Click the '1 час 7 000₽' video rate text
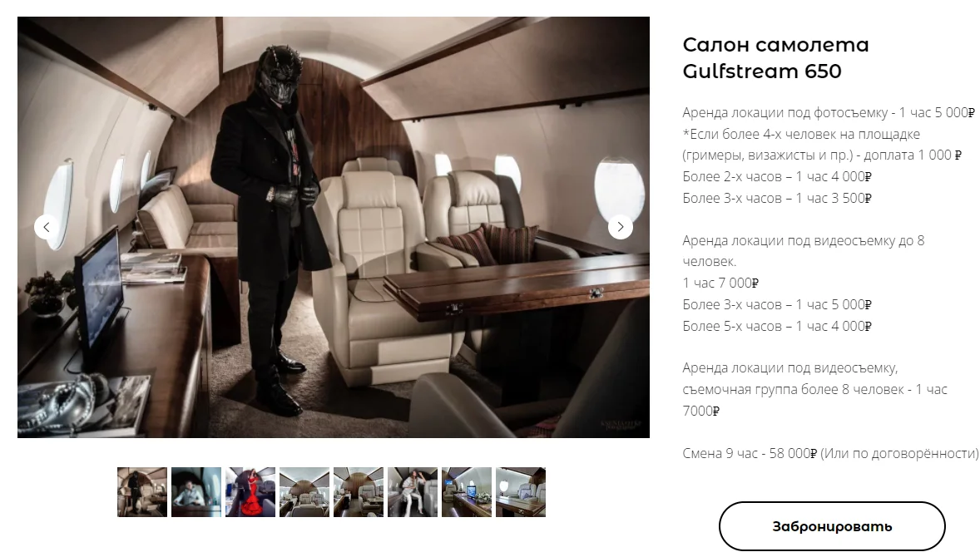The height and width of the screenshot is (552, 980). [x=720, y=283]
